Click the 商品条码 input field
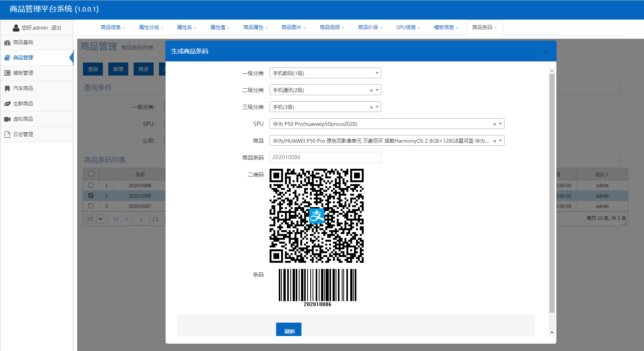This screenshot has width=644, height=351. (325, 158)
